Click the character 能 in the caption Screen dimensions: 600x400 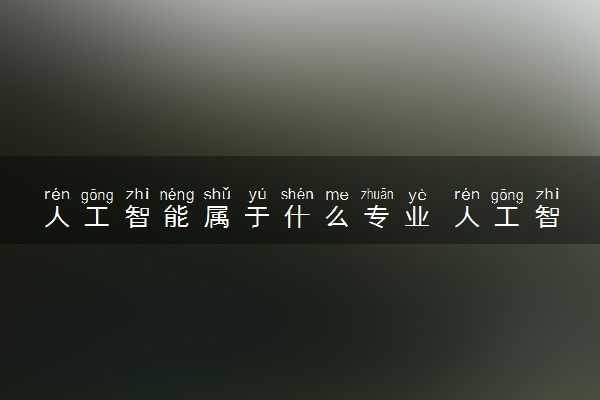pos(177,216)
